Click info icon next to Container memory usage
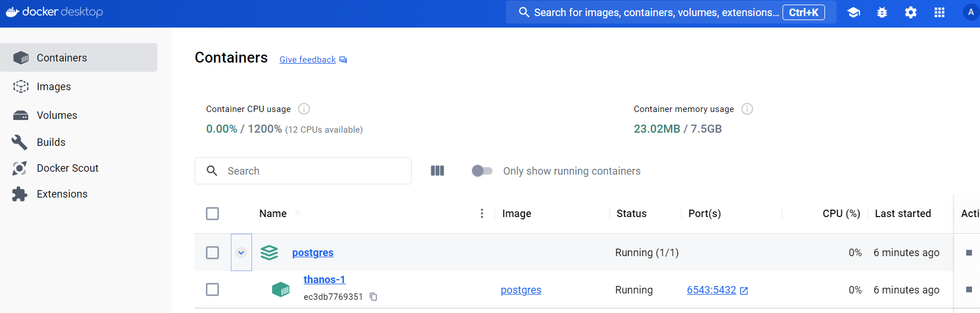 [747, 109]
